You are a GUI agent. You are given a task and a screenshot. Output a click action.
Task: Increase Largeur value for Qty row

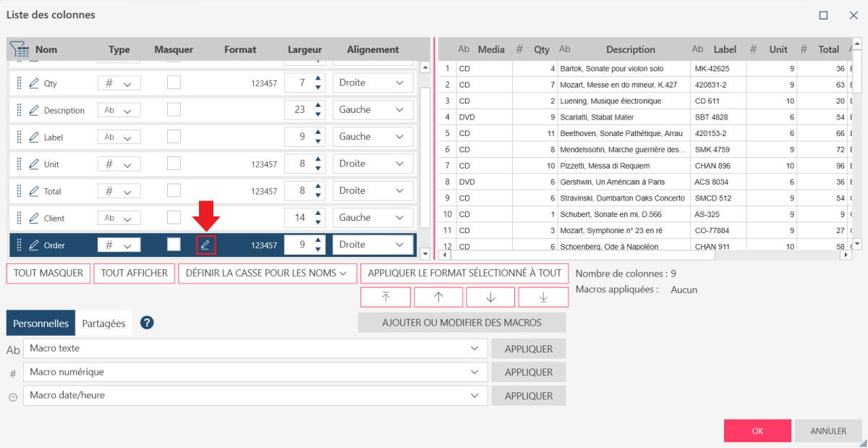[x=318, y=78]
